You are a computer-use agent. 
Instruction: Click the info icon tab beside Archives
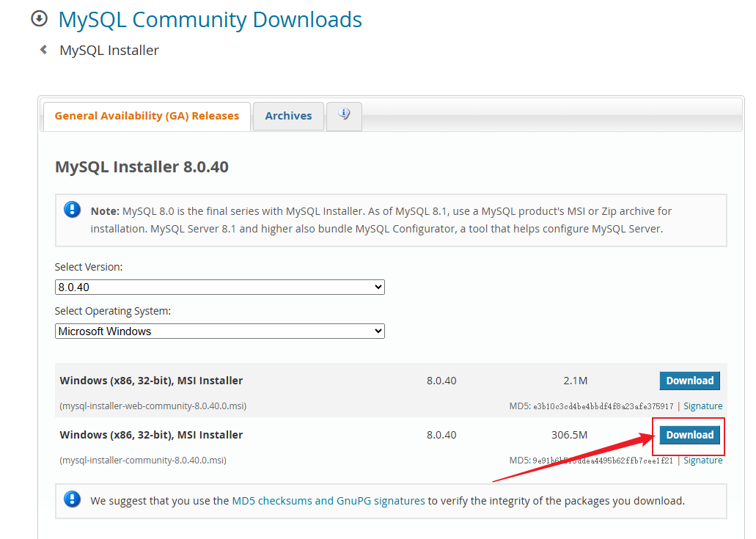[x=343, y=115]
